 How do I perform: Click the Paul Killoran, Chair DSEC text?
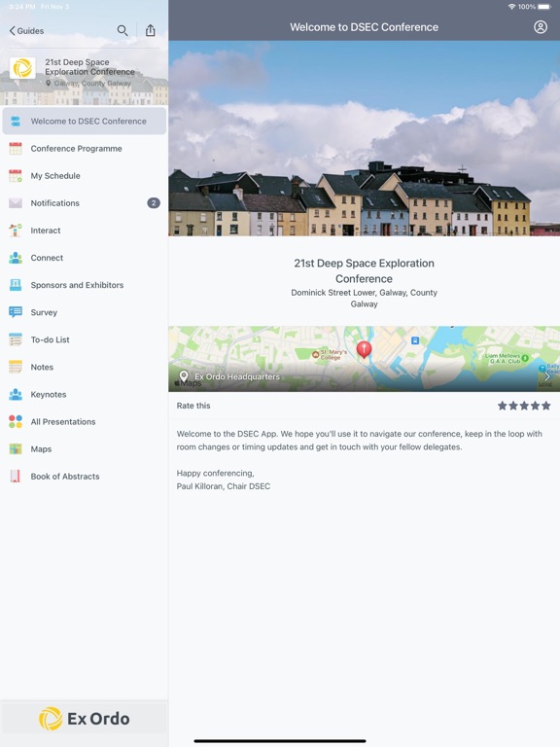(x=224, y=486)
